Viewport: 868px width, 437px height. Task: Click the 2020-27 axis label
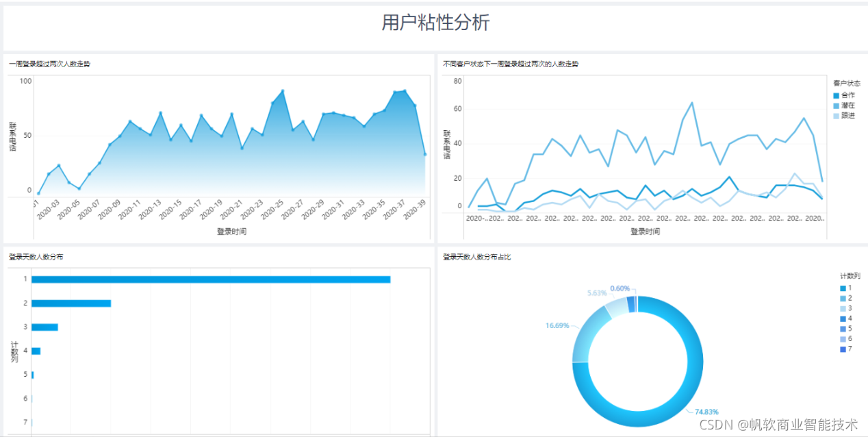[x=293, y=209]
